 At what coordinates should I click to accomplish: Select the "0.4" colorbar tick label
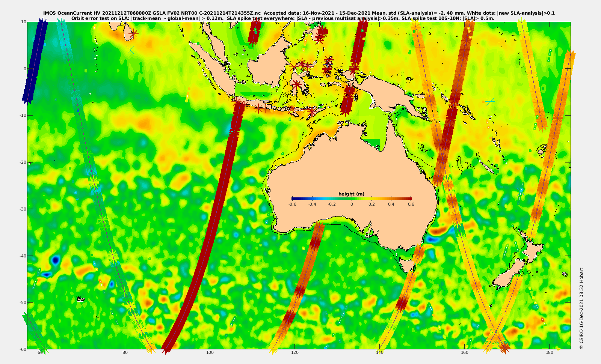[391, 205]
